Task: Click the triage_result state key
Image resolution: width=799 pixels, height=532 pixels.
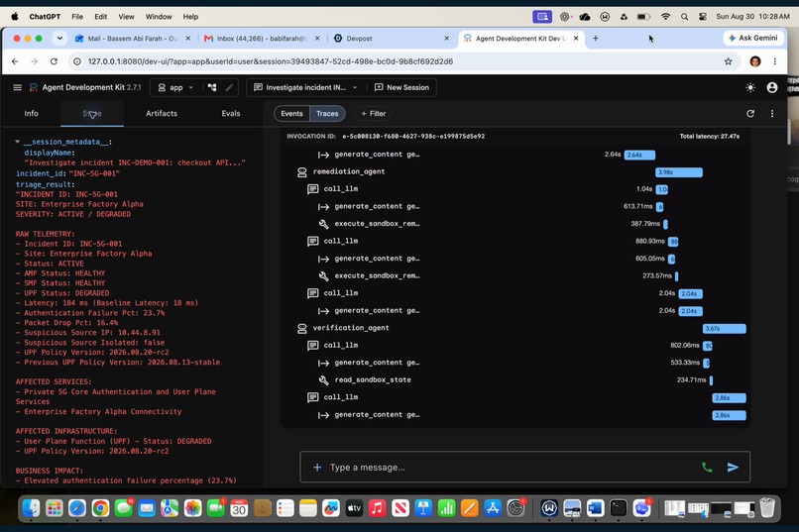Action: (43, 184)
